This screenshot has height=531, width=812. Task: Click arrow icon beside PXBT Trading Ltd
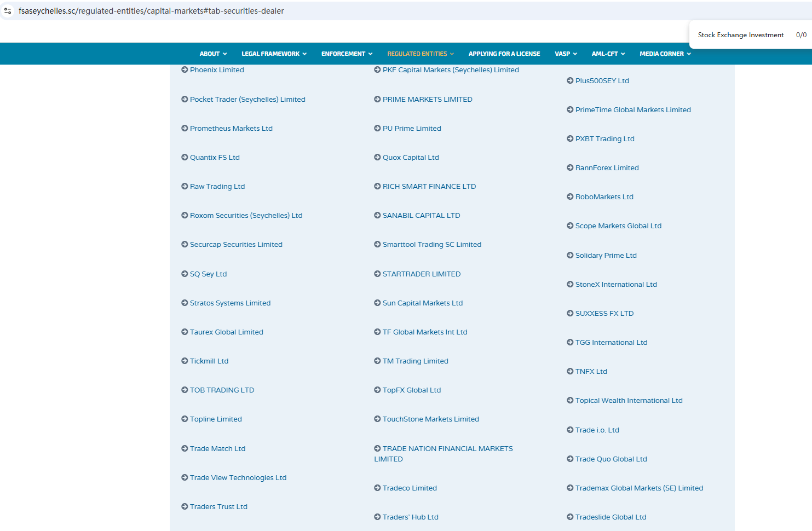[570, 138]
